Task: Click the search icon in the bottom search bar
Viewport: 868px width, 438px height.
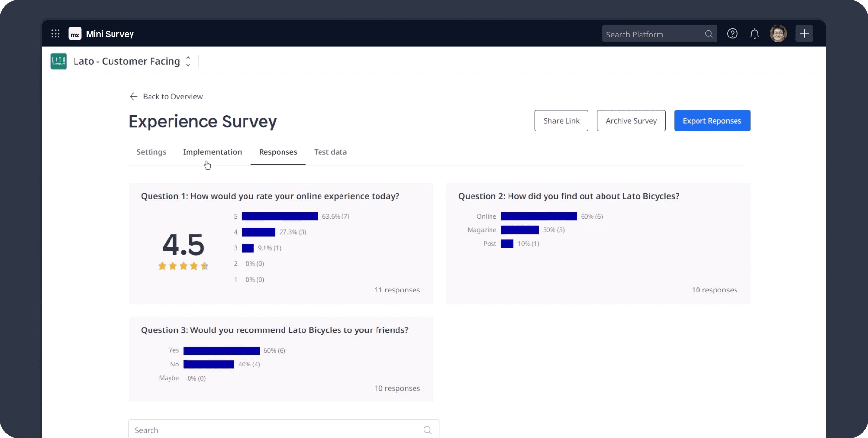Action: (427, 430)
